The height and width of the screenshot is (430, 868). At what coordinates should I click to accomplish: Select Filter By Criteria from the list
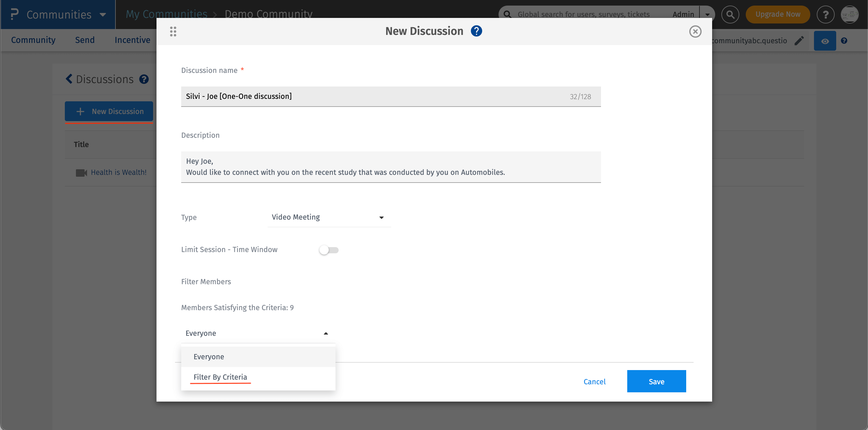pos(220,377)
